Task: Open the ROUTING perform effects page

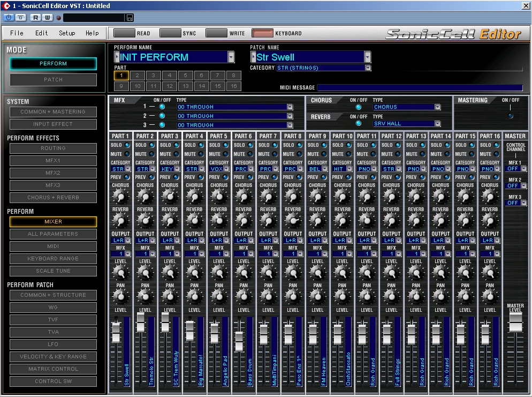Action: [x=54, y=148]
